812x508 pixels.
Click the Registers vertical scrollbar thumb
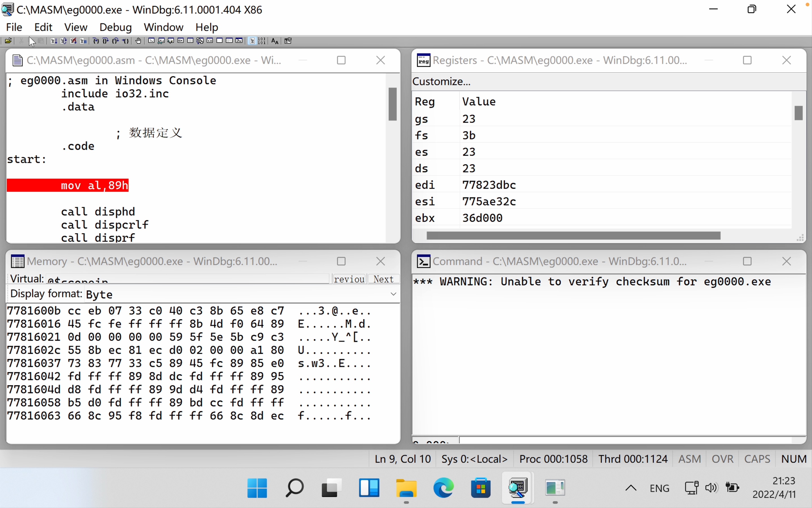point(798,113)
